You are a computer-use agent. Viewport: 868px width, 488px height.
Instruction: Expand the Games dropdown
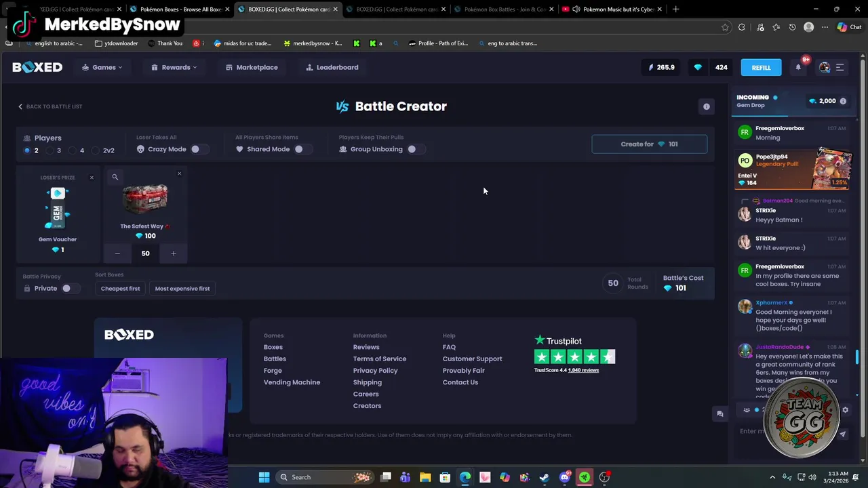[102, 67]
